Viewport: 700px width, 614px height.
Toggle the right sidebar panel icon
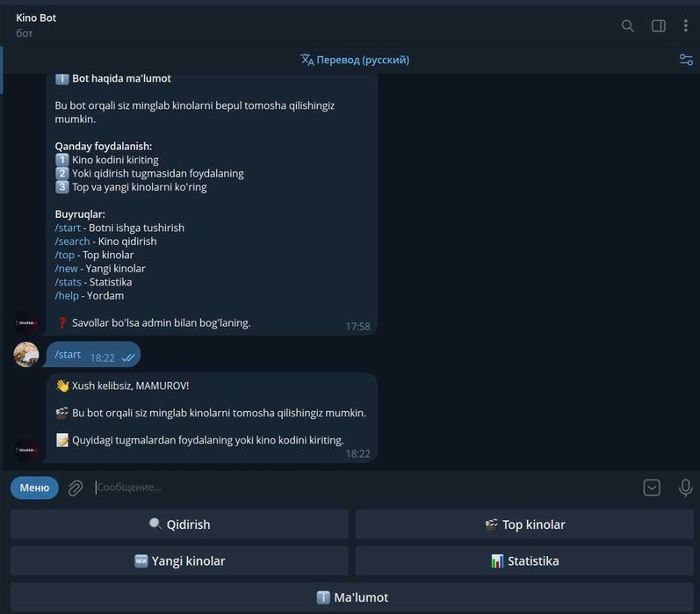(659, 25)
